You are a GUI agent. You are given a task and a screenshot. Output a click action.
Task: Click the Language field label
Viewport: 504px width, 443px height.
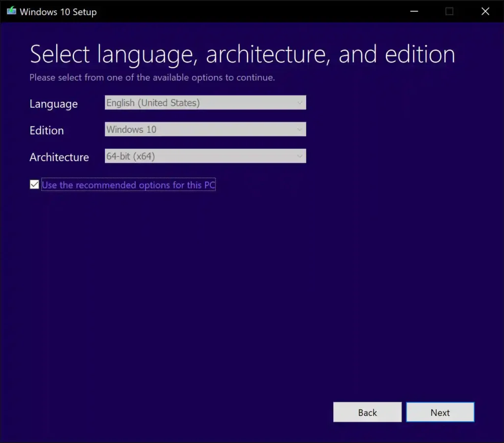[54, 104]
